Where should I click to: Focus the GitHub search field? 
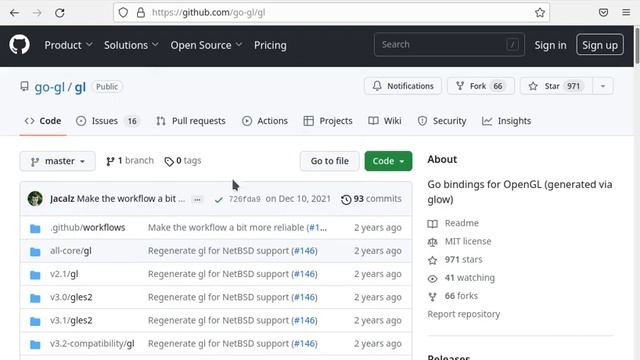(x=449, y=44)
